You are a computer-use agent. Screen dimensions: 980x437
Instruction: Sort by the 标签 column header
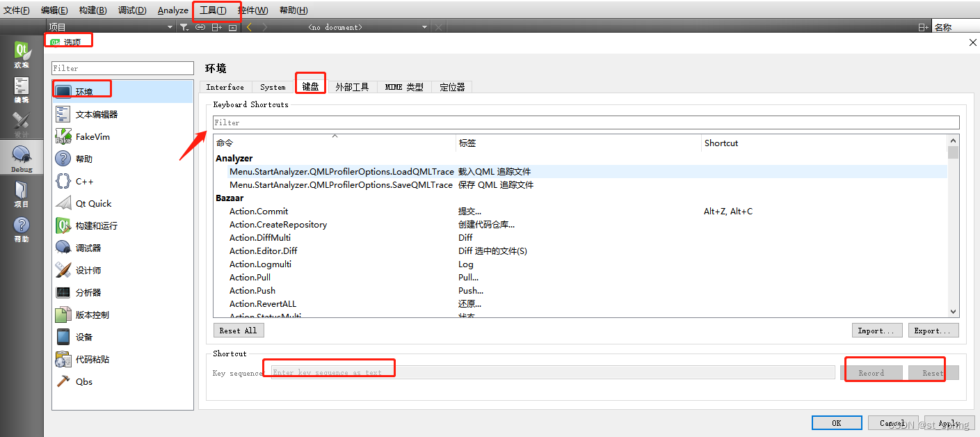coord(579,143)
